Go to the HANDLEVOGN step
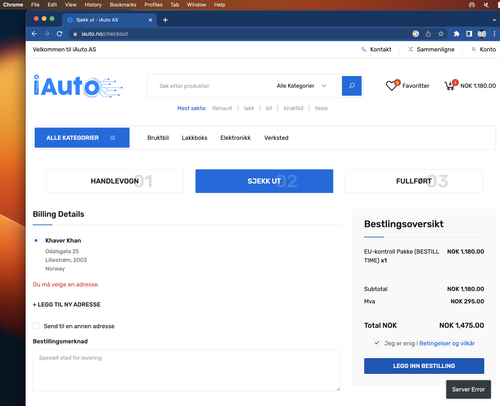Viewport: 500px width, 406px height. coord(115,181)
